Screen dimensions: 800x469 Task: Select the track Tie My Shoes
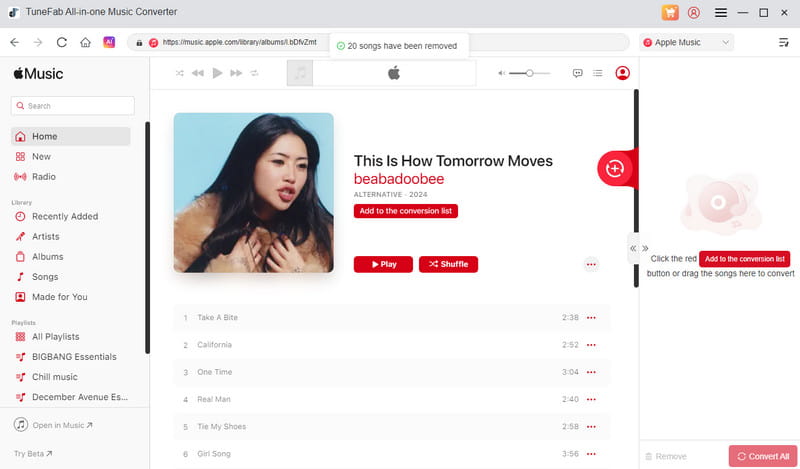point(392,427)
